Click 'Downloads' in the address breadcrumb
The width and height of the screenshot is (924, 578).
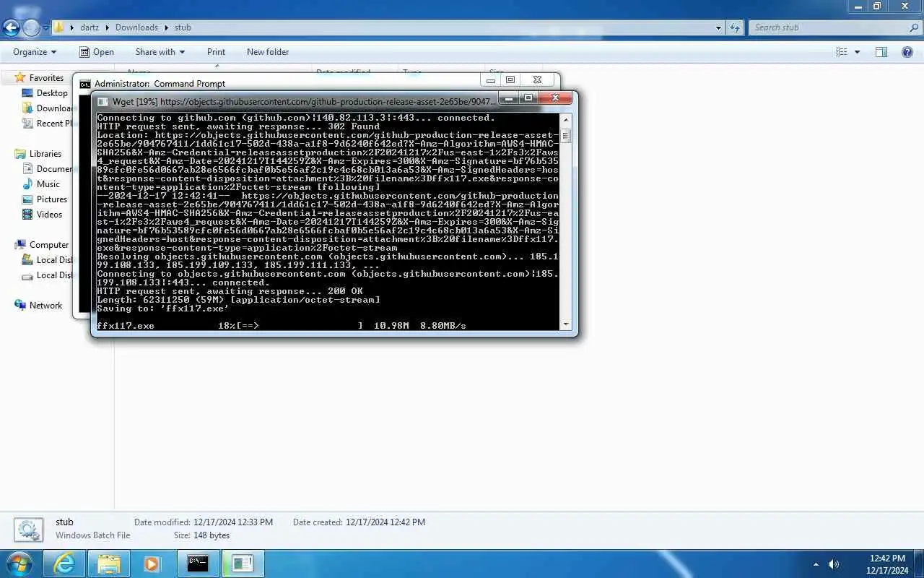tap(136, 27)
